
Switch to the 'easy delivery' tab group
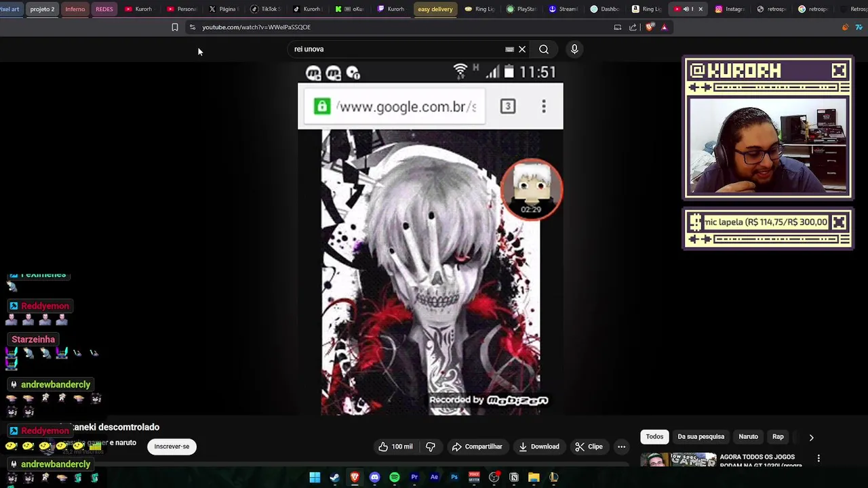[435, 9]
